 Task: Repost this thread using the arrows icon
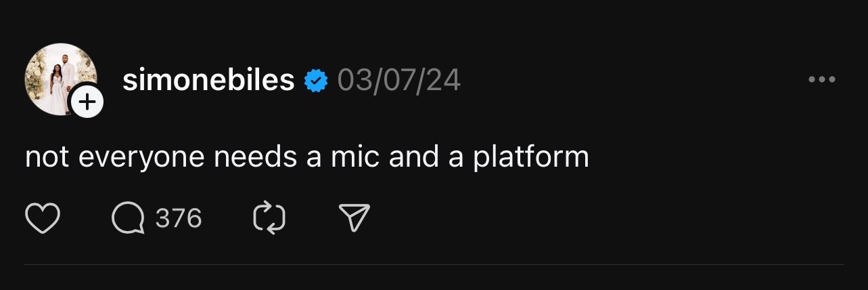[x=269, y=218]
